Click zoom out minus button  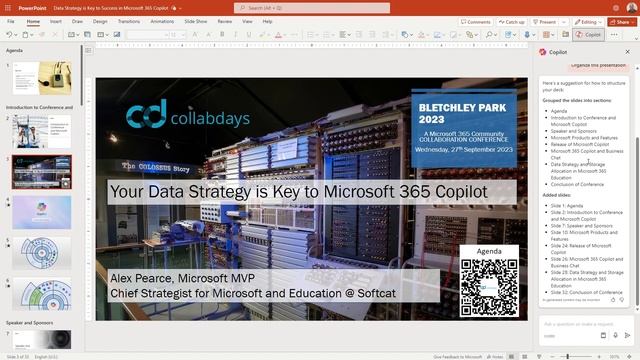click(552, 357)
